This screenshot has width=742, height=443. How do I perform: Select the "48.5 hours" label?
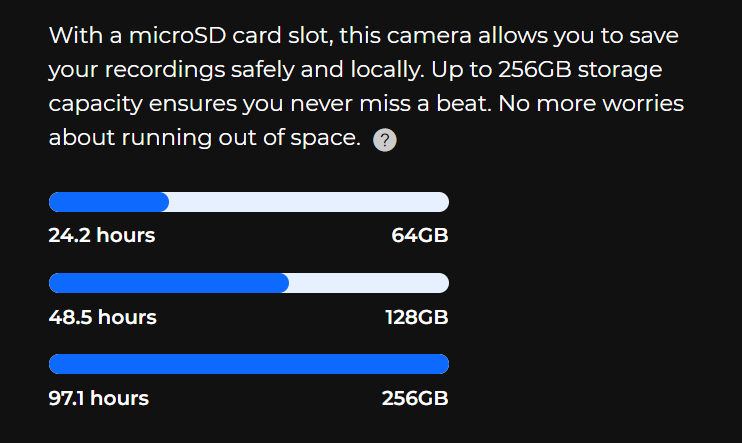(x=103, y=317)
